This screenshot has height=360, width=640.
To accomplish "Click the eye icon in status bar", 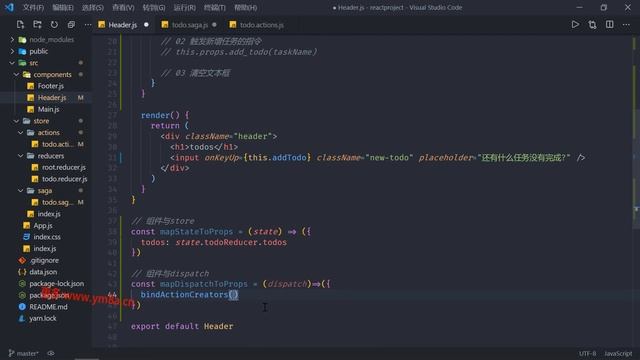I will [x=51, y=353].
